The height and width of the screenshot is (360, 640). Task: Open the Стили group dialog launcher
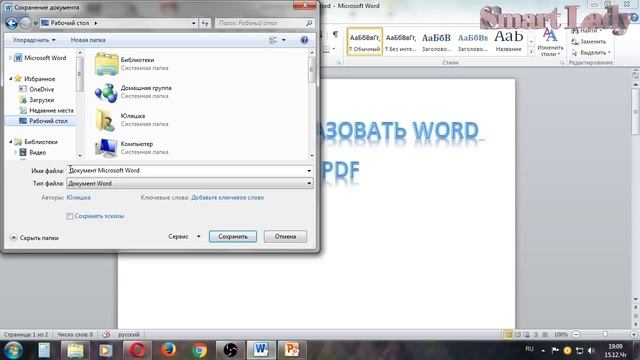562,63
